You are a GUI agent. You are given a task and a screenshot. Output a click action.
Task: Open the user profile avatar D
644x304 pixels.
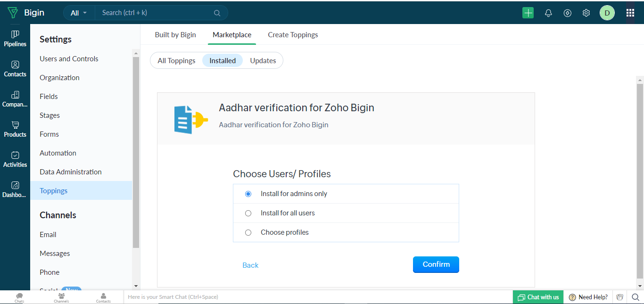point(607,13)
